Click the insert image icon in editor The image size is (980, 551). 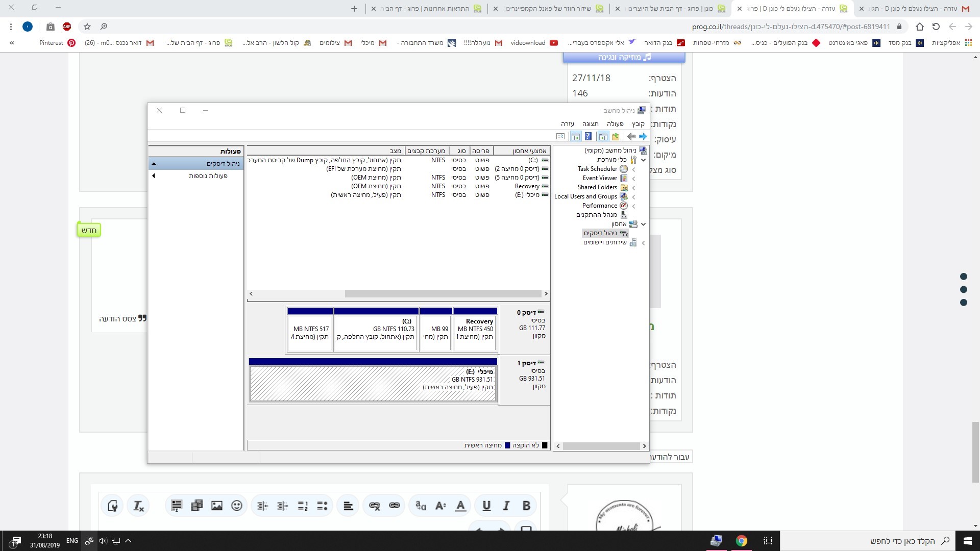point(217,506)
